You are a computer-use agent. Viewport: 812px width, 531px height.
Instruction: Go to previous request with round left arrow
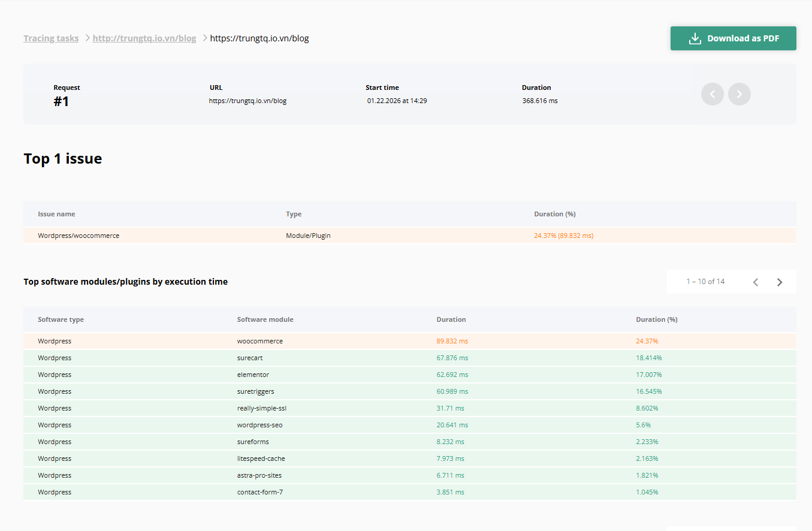click(x=713, y=94)
